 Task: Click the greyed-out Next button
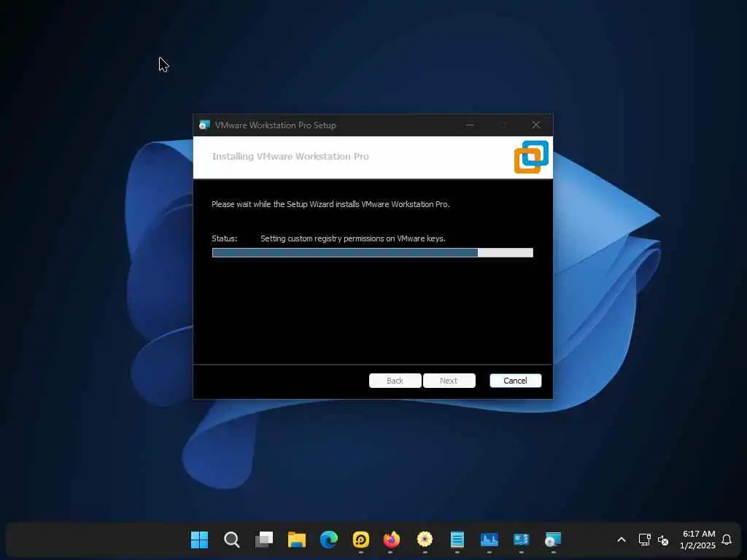click(x=449, y=381)
